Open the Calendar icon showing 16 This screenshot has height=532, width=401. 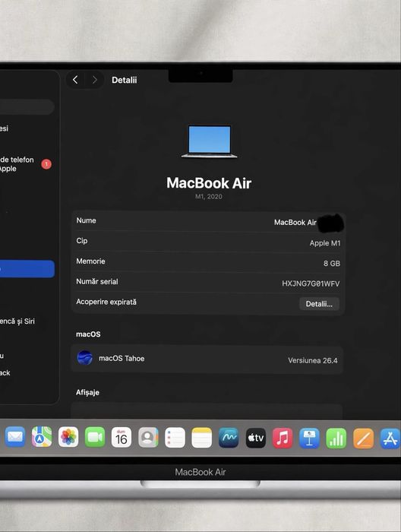(x=122, y=437)
